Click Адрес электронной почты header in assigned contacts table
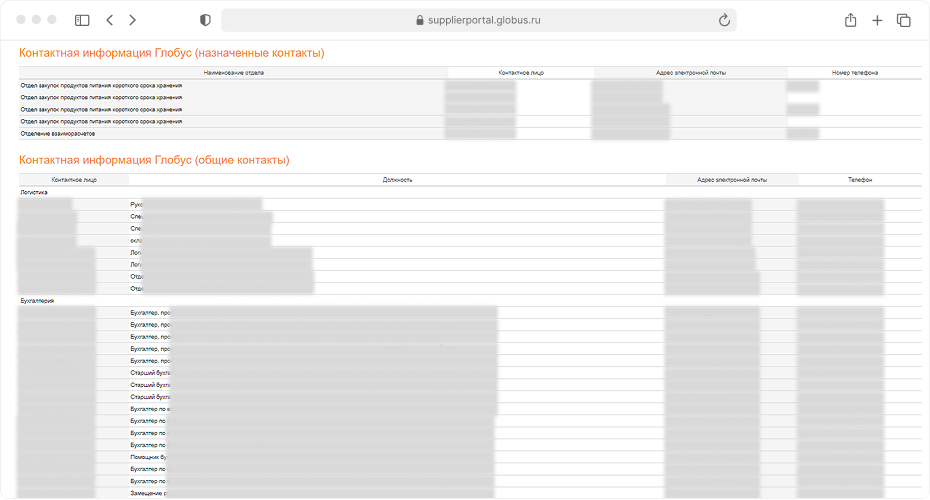930x500 pixels. (691, 72)
